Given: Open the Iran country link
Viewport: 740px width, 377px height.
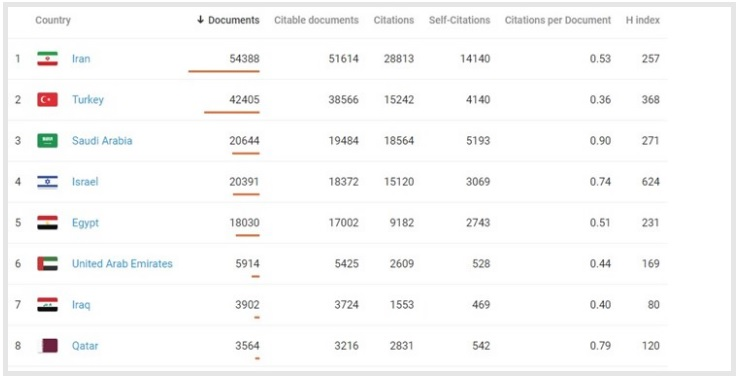Looking at the screenshot, I should pyautogui.click(x=81, y=59).
